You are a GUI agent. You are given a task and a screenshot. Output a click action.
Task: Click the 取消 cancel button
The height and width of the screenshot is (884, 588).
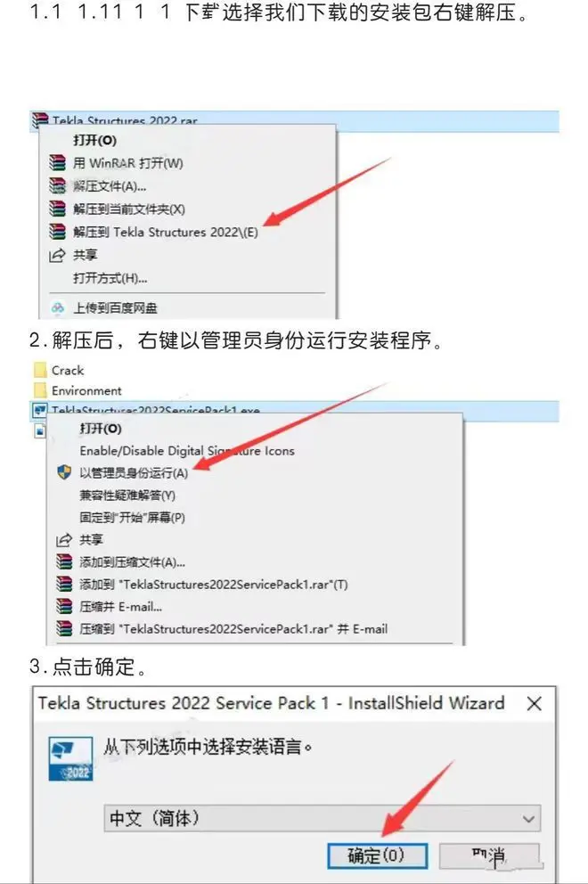point(489,855)
